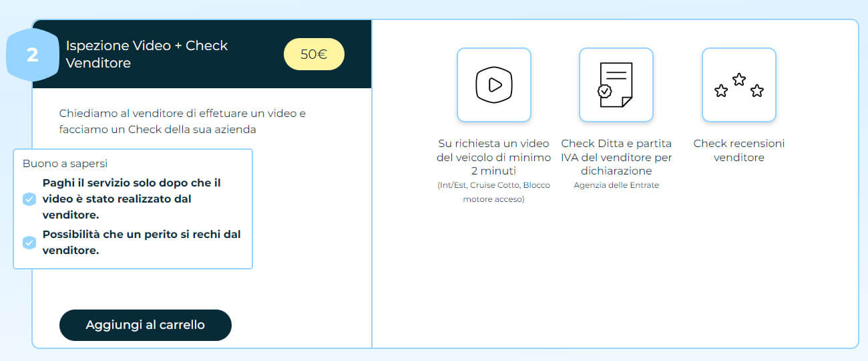Click the '(Int/Est, Cruise Cotto, Blocco' note
Screen dimensions: 868x361
tap(494, 193)
